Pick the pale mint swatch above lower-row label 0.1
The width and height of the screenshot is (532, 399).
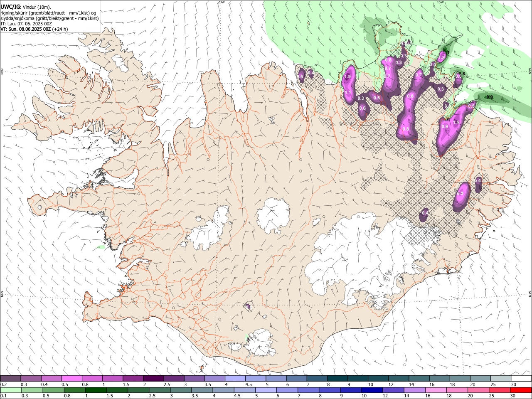(10, 390)
